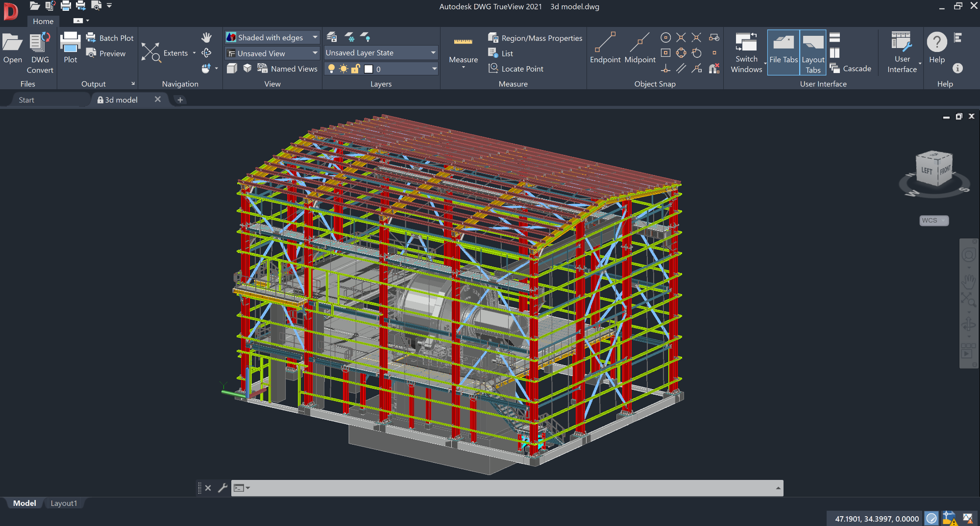
Task: Click the Plot printer icon
Action: pyautogui.click(x=70, y=43)
